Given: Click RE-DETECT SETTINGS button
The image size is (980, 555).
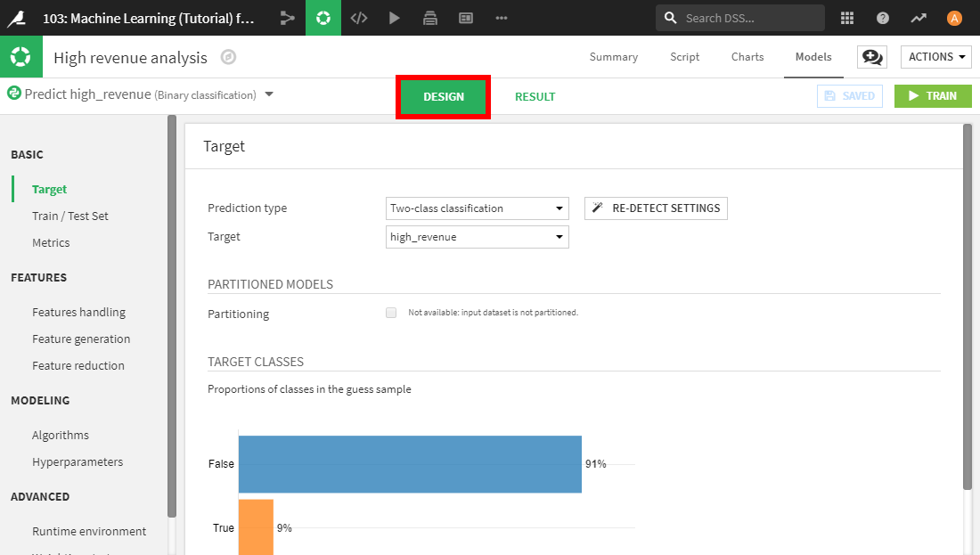Looking at the screenshot, I should click(656, 208).
